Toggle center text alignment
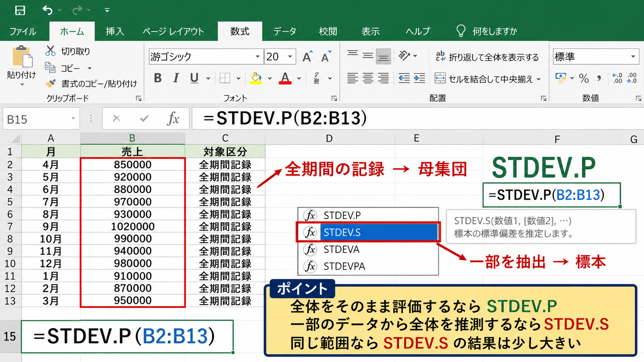644x362 pixels. coord(368,78)
